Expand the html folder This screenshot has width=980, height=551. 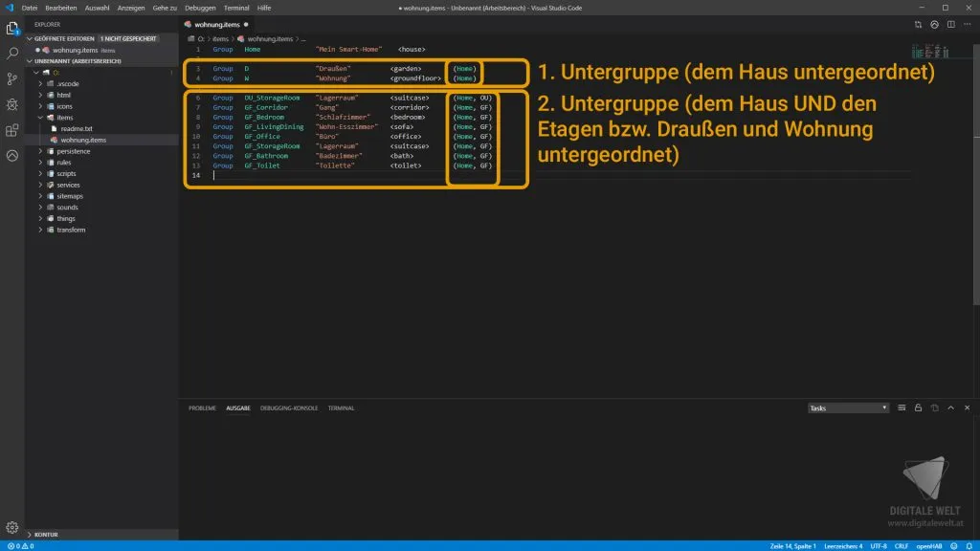coord(40,95)
